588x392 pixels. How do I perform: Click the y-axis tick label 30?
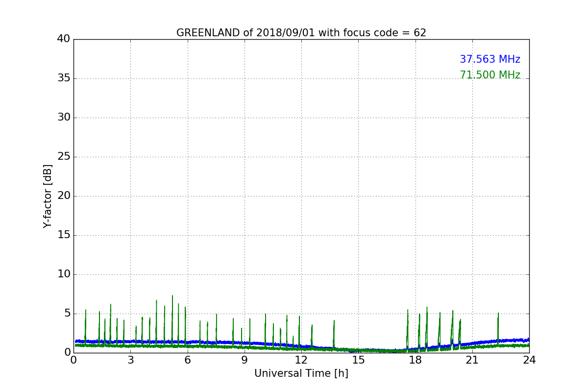(x=64, y=118)
